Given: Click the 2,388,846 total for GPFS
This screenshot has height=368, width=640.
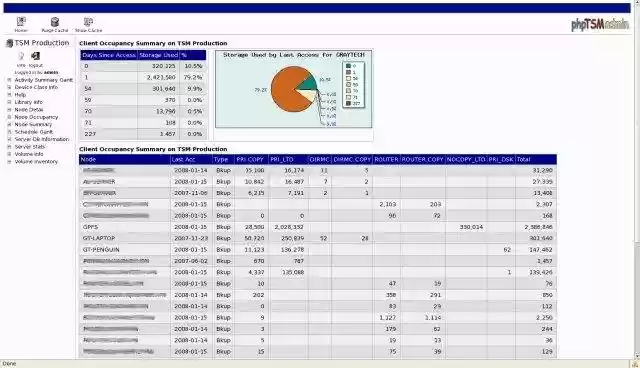Looking at the screenshot, I should (538, 227).
